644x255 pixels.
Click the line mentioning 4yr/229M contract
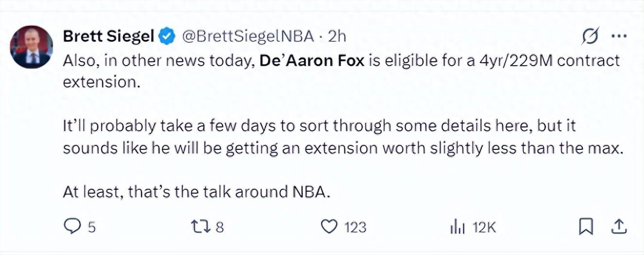click(342, 60)
